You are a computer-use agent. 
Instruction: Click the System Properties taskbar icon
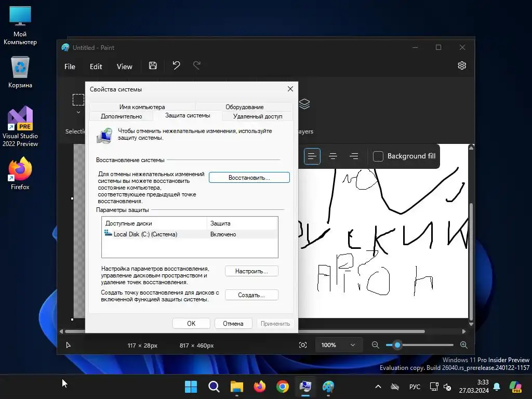[x=305, y=387]
